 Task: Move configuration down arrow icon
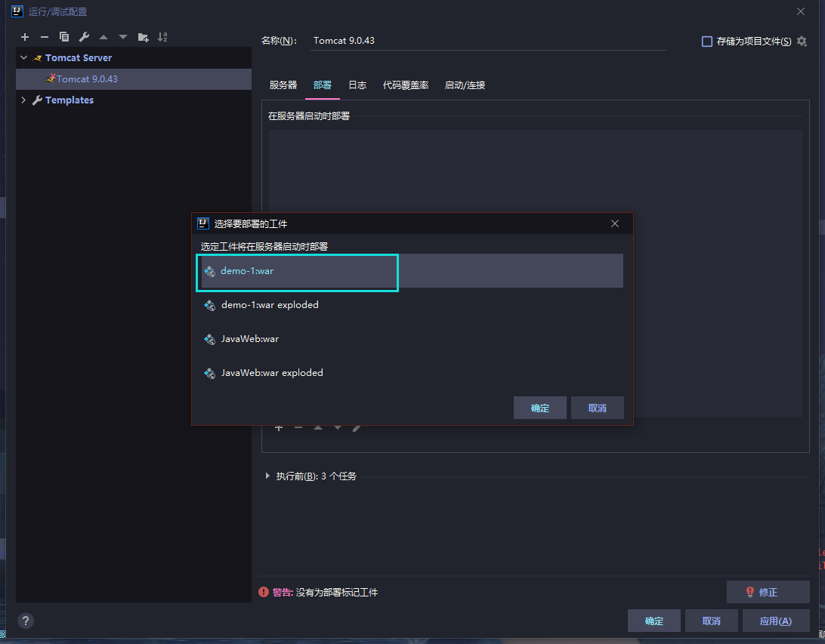click(123, 37)
